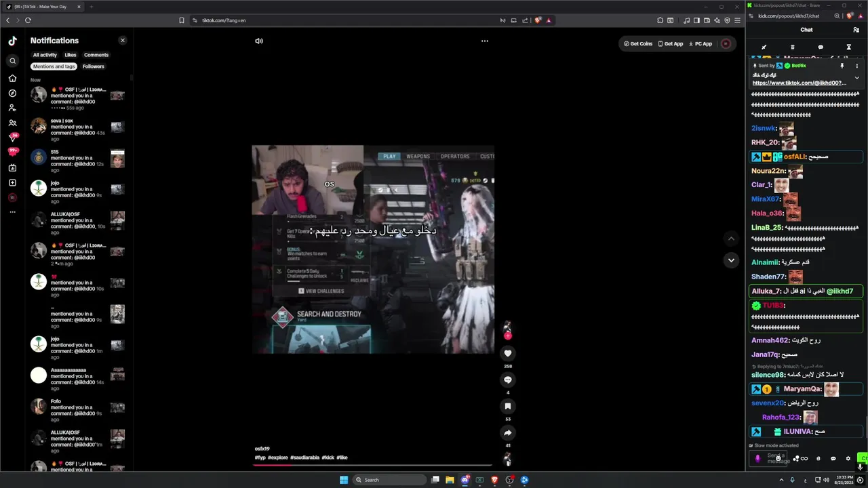Close the Notifications panel
The image size is (868, 488).
[123, 41]
